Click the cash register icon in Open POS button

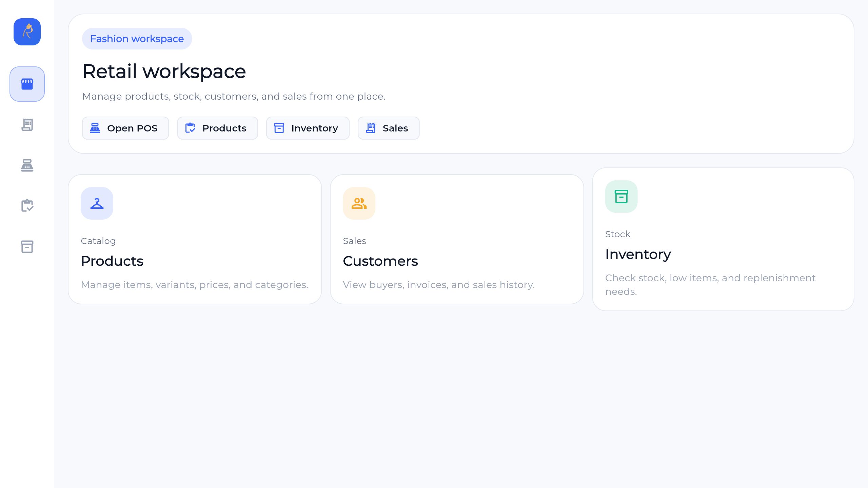point(95,128)
